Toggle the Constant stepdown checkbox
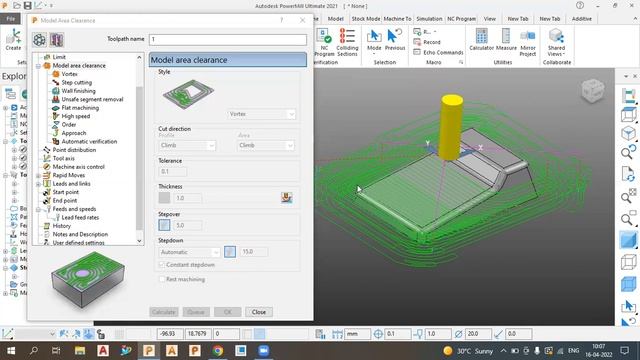 (x=162, y=264)
